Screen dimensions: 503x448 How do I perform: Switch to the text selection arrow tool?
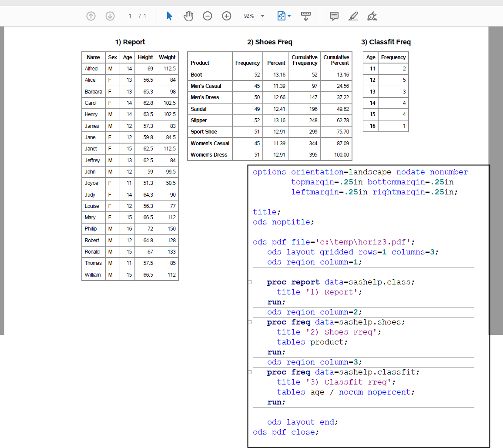(170, 16)
